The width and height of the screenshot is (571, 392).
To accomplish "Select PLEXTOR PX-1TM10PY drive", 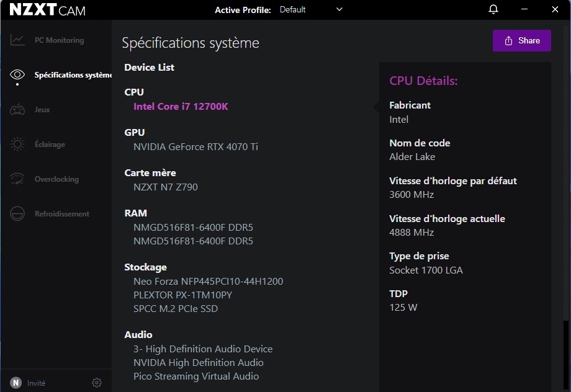I will point(182,295).
